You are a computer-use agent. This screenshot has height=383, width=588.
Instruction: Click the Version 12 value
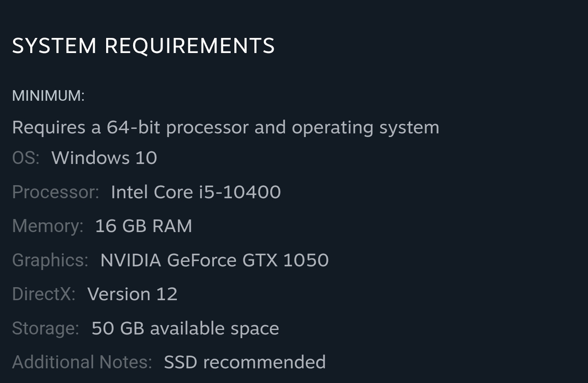point(132,294)
